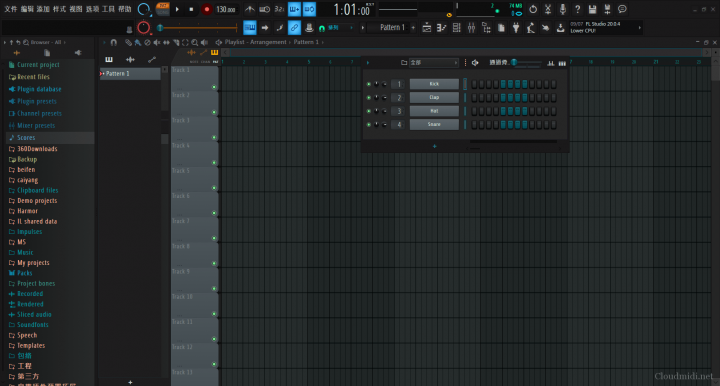720x386 pixels.
Task: Click the Hat channel button
Action: [434, 111]
